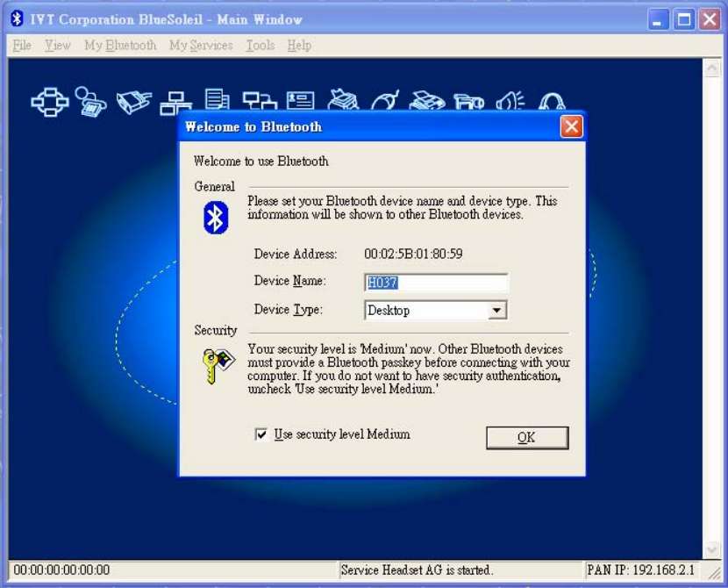Click the 'PAN IP: 192.168.2.1' status entry

[x=640, y=570]
